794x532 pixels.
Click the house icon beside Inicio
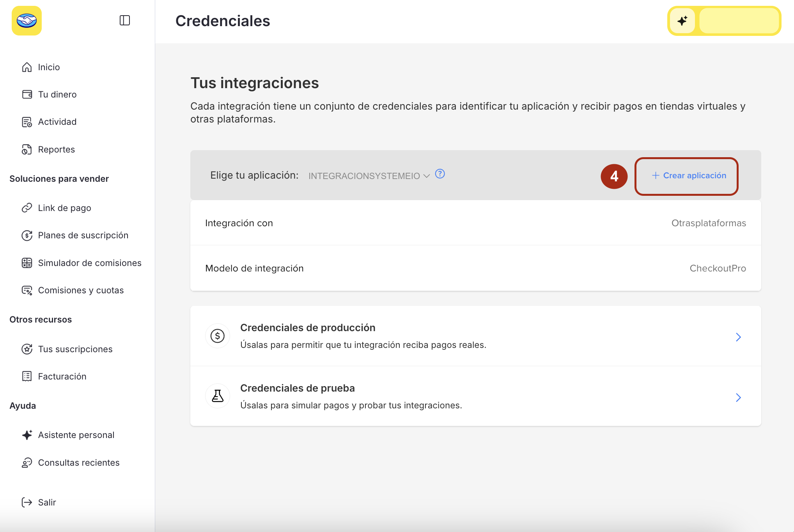pyautogui.click(x=27, y=67)
